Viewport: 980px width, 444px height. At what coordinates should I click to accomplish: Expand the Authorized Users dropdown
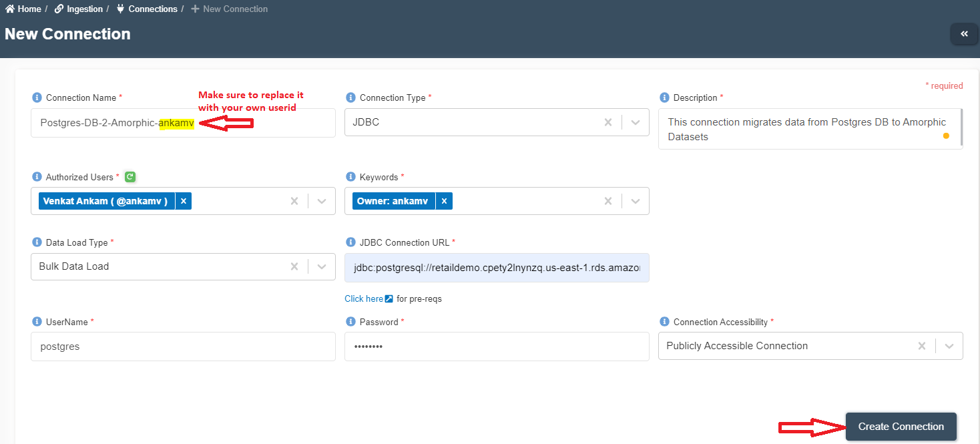322,201
